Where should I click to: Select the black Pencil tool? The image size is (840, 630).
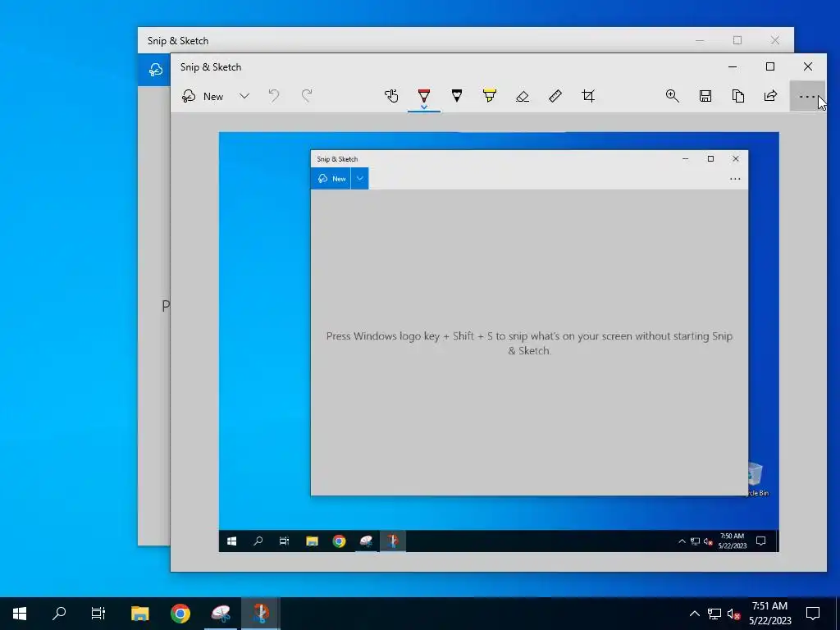(457, 97)
